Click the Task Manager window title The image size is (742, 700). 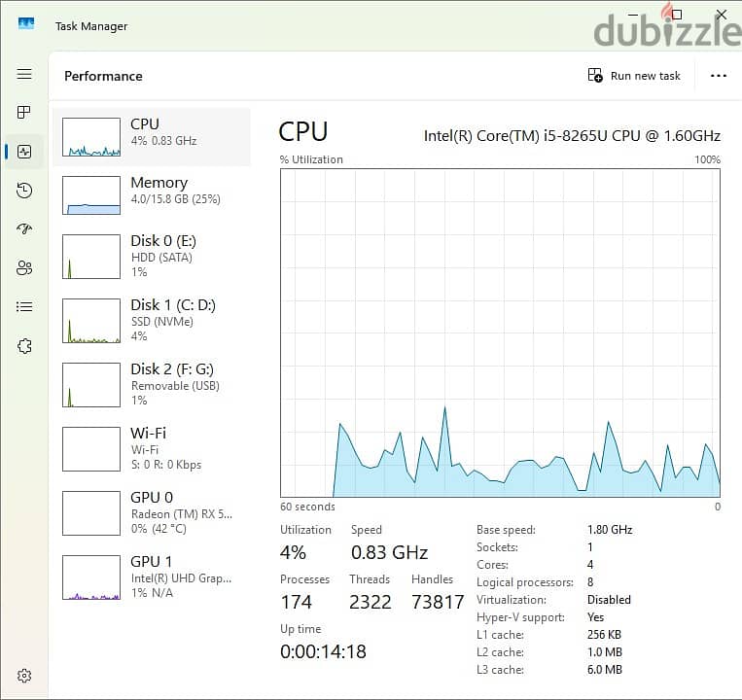pos(91,26)
